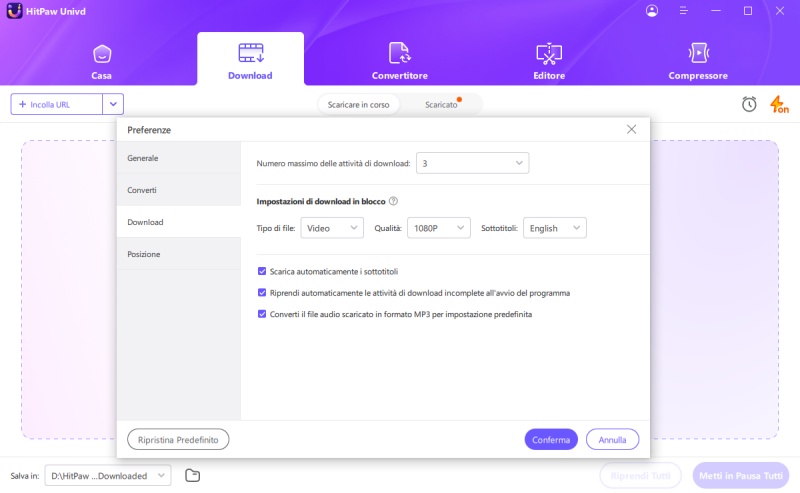Open the Qualità 1080P dropdown
Image resolution: width=800 pixels, height=493 pixels.
click(439, 228)
